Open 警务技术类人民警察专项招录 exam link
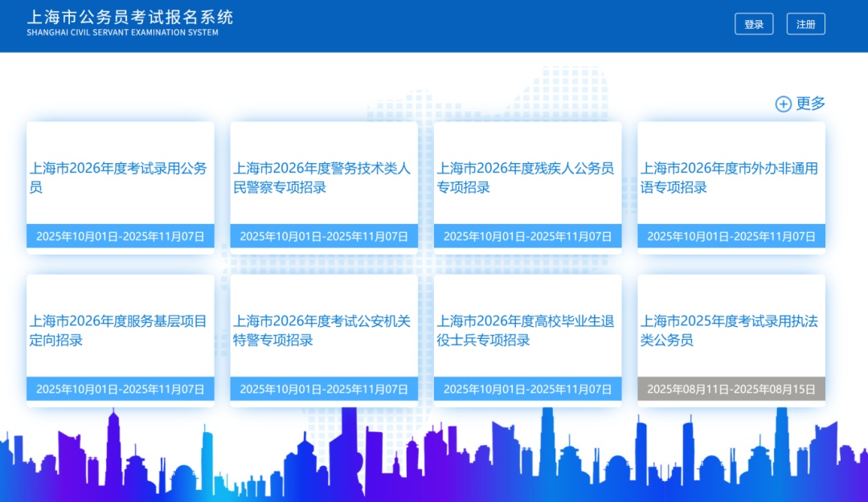Viewport: 868px width, 502px height. pyautogui.click(x=322, y=178)
